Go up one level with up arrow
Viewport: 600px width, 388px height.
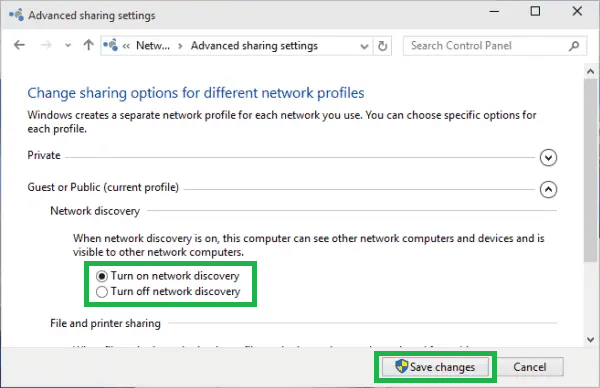coord(88,45)
